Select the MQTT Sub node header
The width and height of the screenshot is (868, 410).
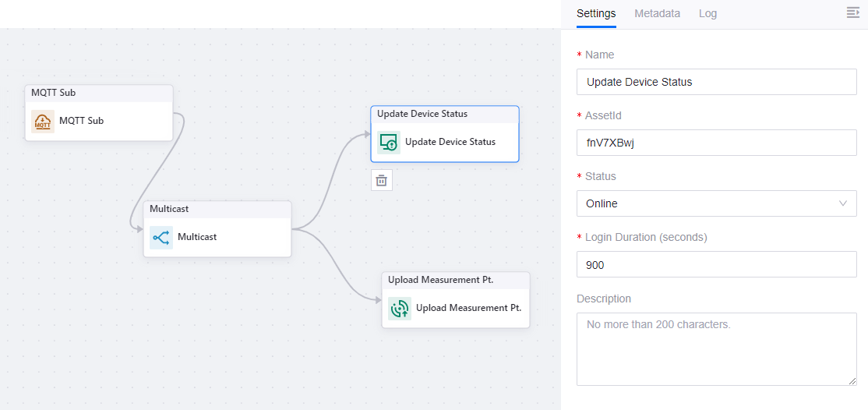pyautogui.click(x=99, y=93)
